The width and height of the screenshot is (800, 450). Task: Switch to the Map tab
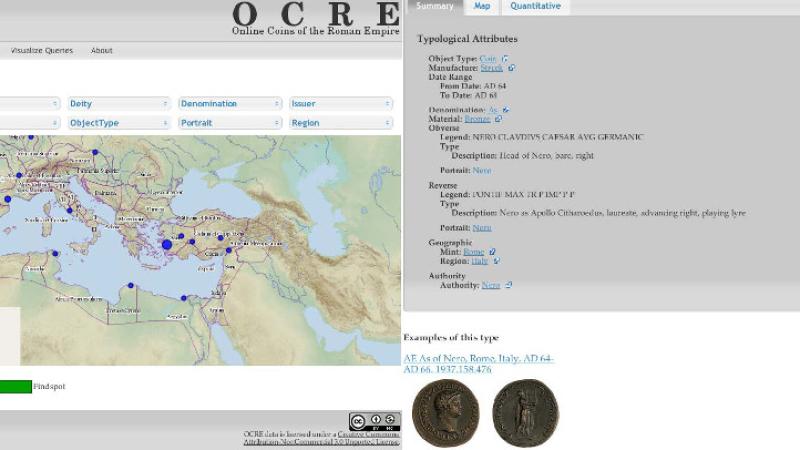point(482,7)
